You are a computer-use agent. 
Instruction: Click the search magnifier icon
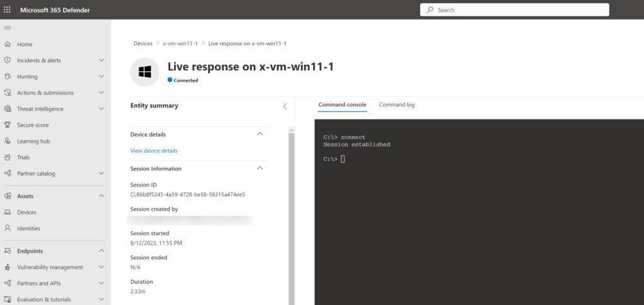430,10
